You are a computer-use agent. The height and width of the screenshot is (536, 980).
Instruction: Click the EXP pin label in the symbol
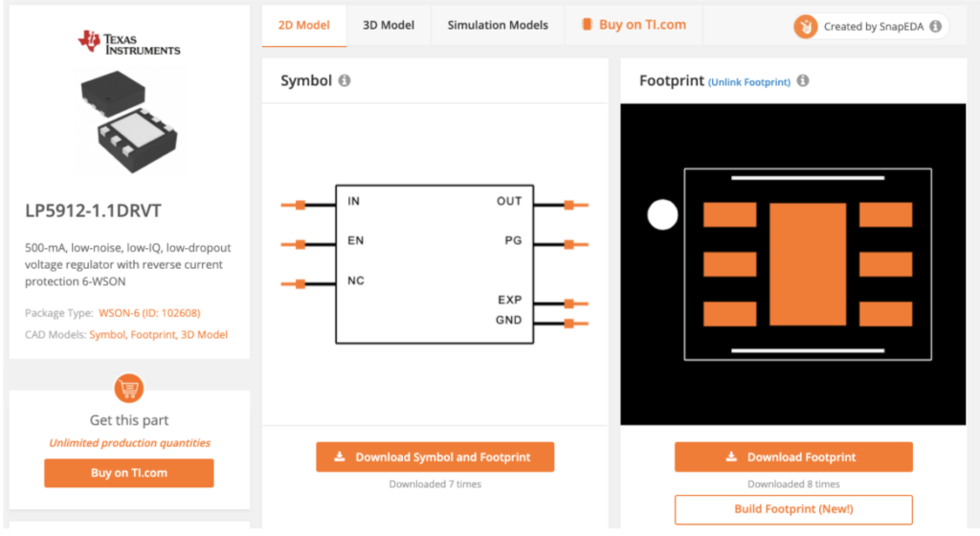click(509, 300)
